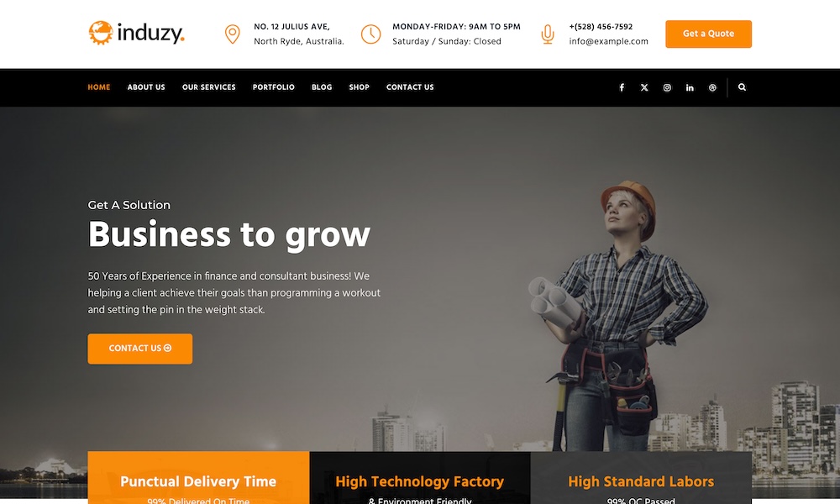Image resolution: width=840 pixels, height=504 pixels.
Task: Open the Dribbble social icon
Action: (x=712, y=87)
